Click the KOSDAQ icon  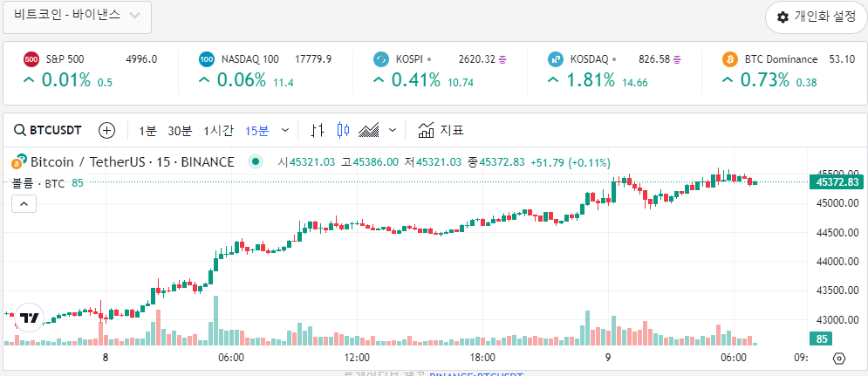[555, 59]
